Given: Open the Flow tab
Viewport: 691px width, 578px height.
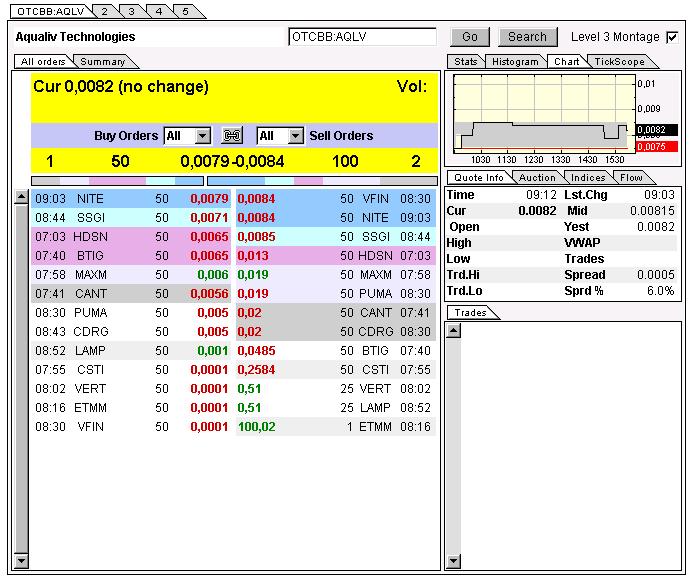Looking at the screenshot, I should coord(631,178).
